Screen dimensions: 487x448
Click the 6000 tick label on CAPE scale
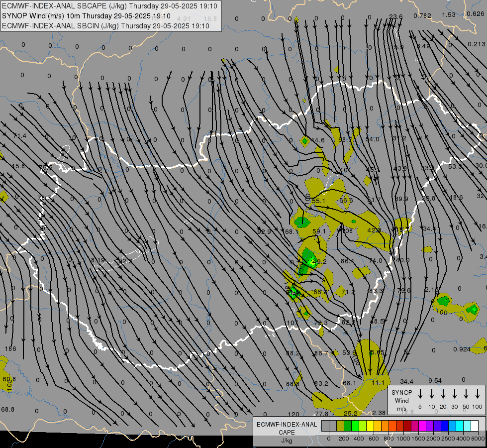[478, 439]
